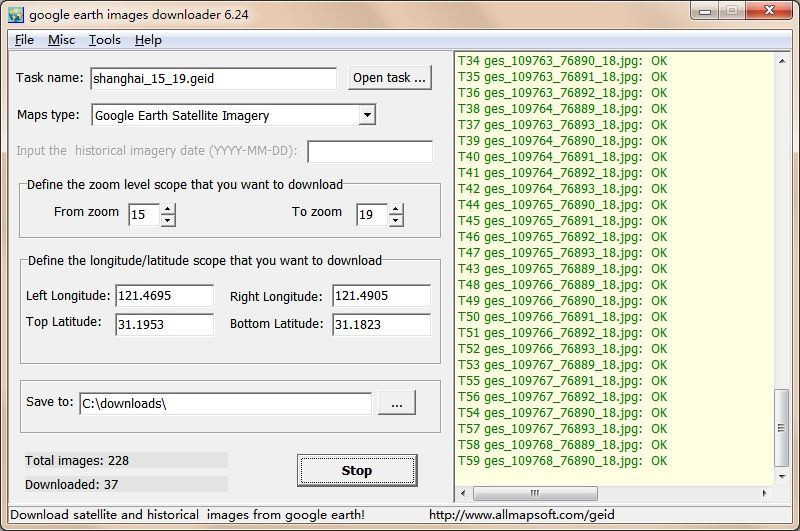Click the Downloaded: 37 label
The width and height of the screenshot is (800, 531).
[x=71, y=484]
